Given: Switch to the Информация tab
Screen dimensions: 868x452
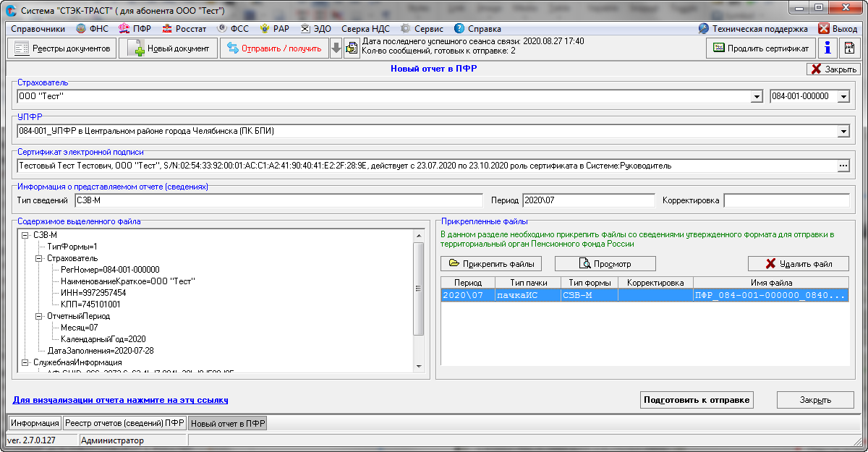Looking at the screenshot, I should (x=35, y=423).
